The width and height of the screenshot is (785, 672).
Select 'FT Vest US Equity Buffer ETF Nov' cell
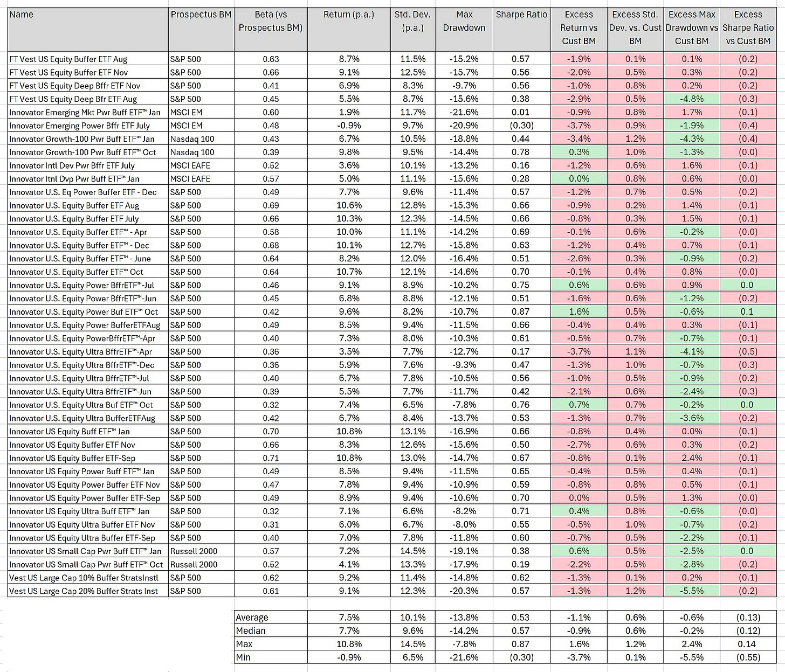[88, 72]
